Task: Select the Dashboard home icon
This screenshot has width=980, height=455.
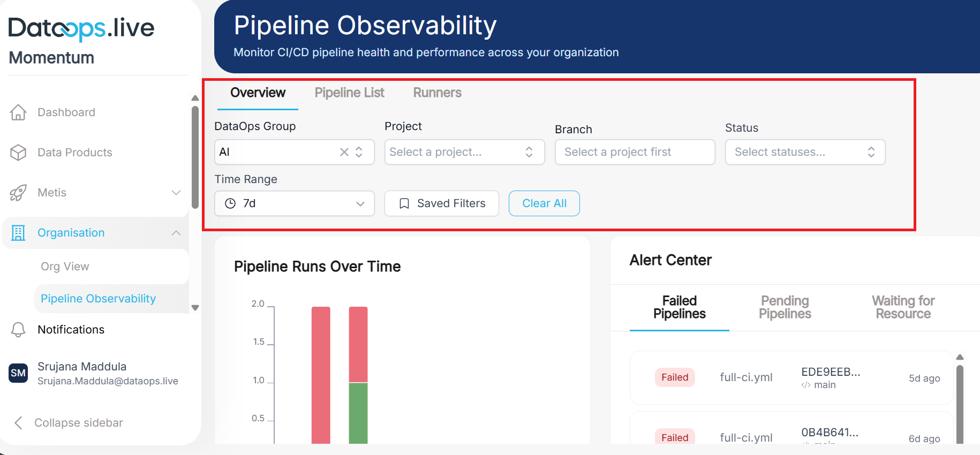Action: [x=18, y=112]
